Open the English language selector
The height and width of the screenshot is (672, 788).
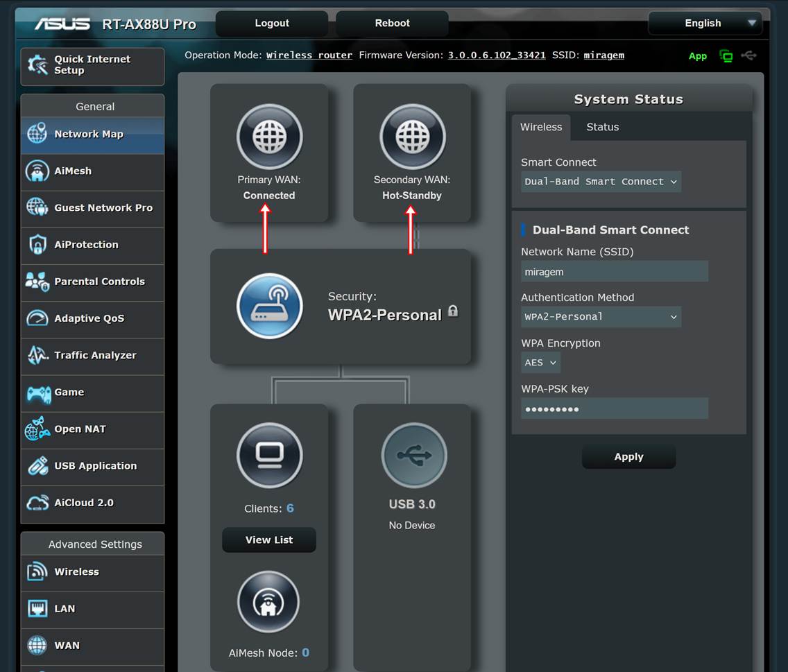coord(705,24)
